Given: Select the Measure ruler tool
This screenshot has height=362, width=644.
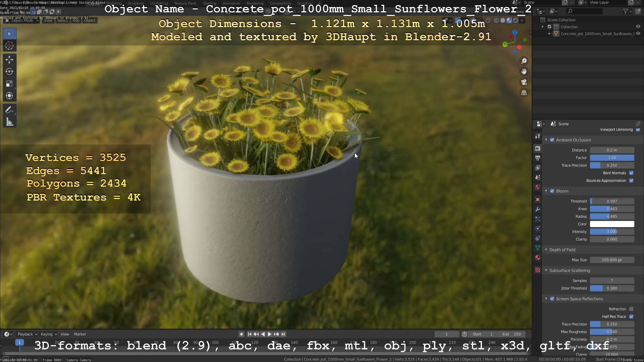Looking at the screenshot, I should click(x=9, y=122).
